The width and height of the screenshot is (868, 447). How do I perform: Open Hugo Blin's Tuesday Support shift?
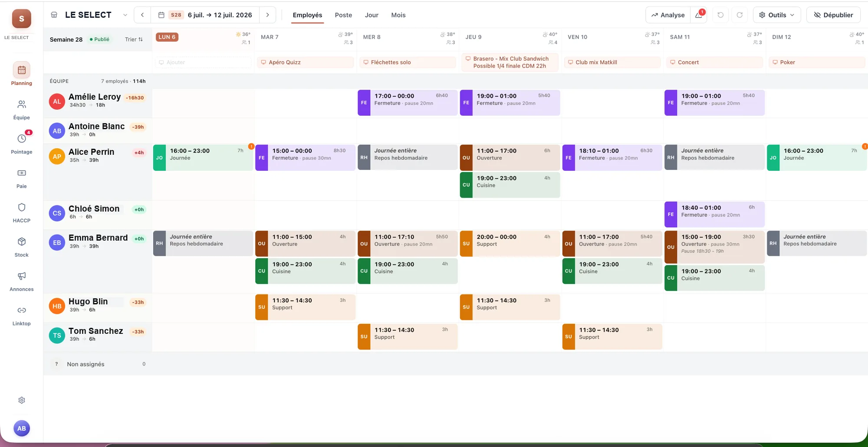(x=305, y=307)
